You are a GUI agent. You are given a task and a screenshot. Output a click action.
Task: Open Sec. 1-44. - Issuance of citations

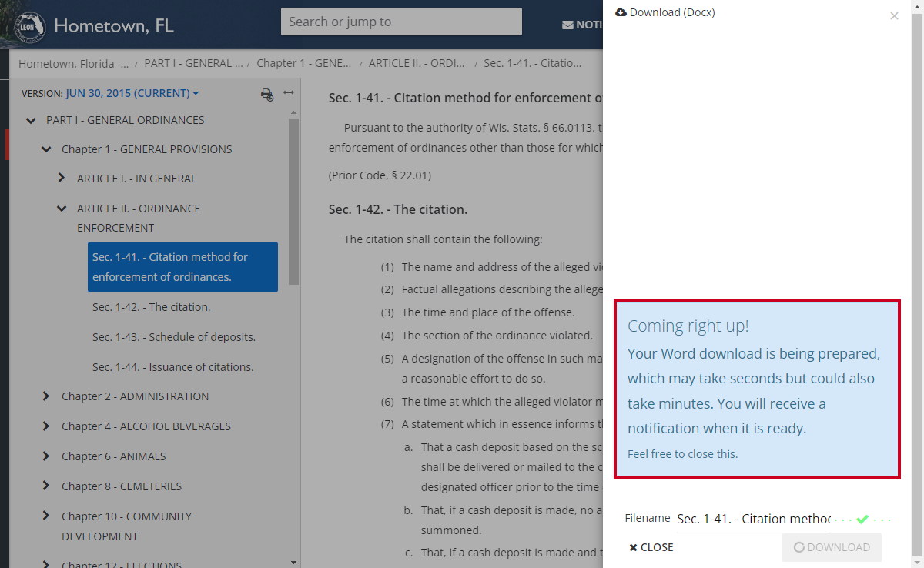173,367
